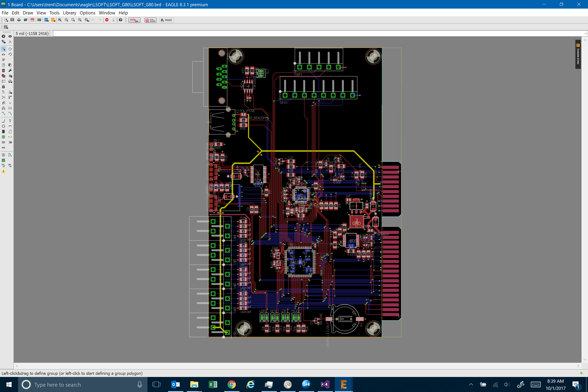Select the Mirror tool
Image resolution: width=588 pixels, height=392 pixels.
pyautogui.click(x=3, y=54)
